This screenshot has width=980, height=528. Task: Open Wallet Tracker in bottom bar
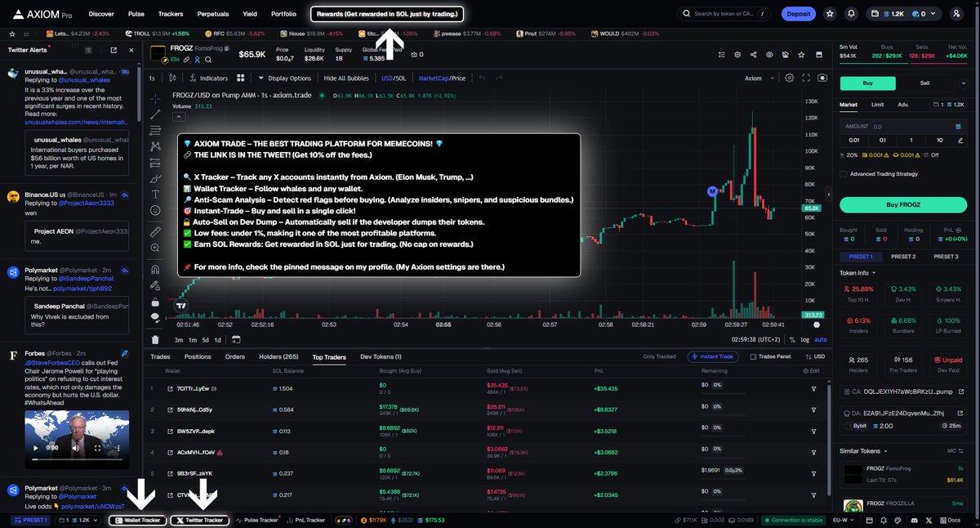click(x=137, y=520)
